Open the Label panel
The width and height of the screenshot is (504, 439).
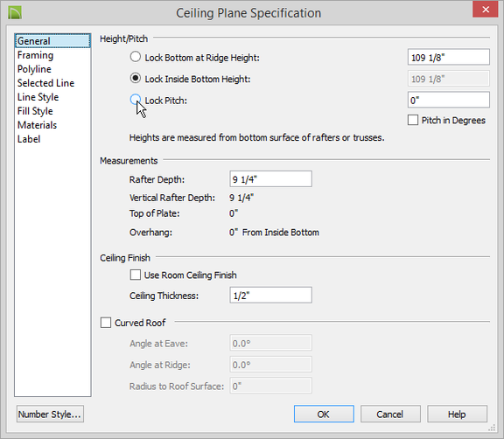pyautogui.click(x=29, y=139)
